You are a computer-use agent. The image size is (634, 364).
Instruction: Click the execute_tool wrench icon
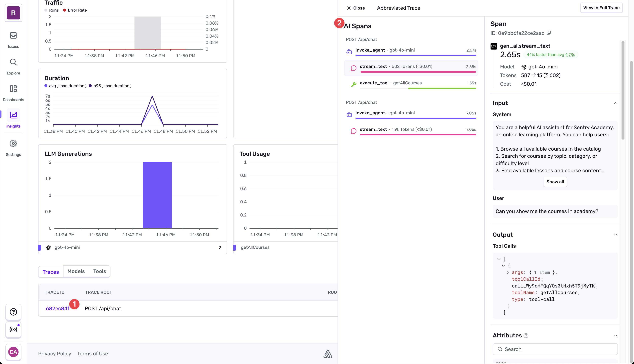[353, 85]
